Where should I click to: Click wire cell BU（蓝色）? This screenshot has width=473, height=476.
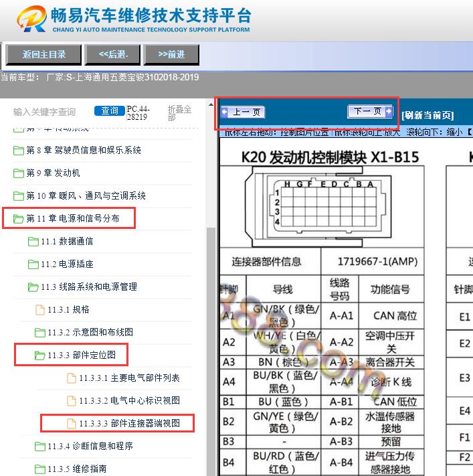(x=283, y=402)
